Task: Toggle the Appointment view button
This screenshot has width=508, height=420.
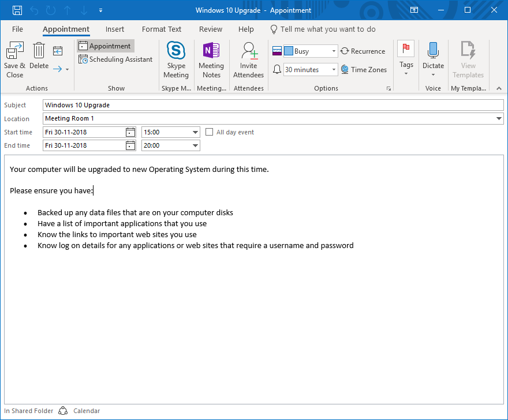Action: click(x=104, y=46)
